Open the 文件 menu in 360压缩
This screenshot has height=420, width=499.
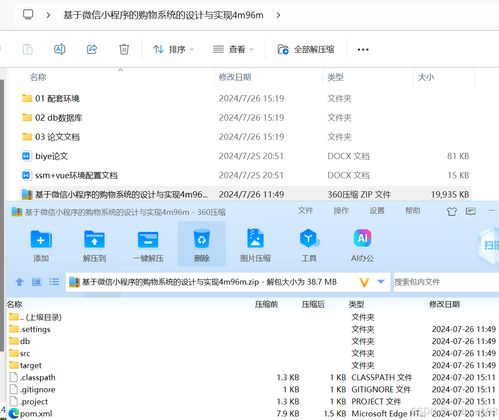[305, 211]
